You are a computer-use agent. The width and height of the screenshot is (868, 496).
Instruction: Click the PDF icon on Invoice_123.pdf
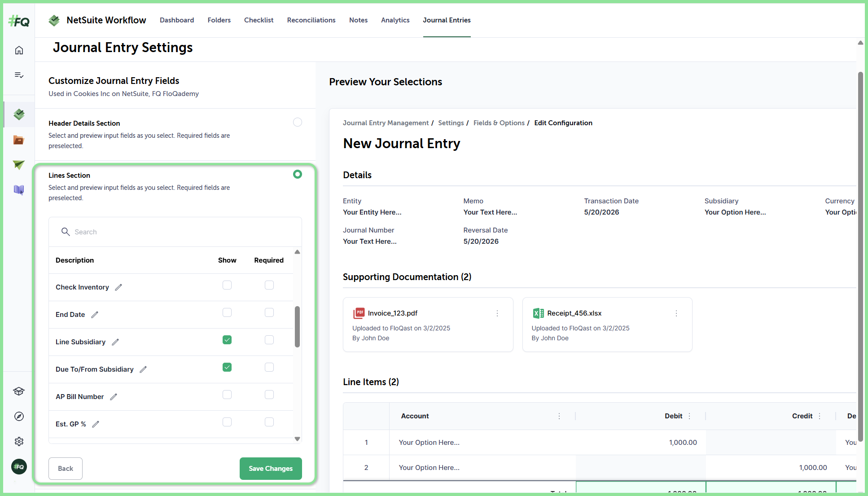click(x=359, y=313)
